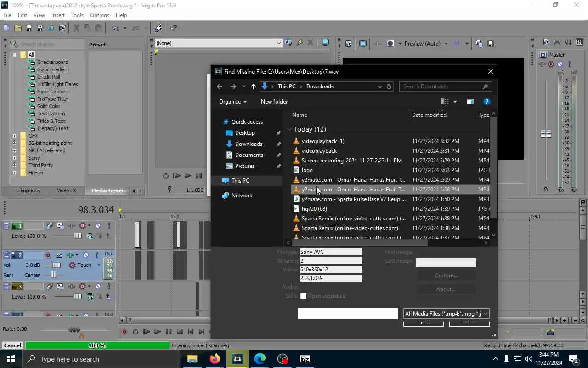Arm audio track 2 for record

(48, 255)
